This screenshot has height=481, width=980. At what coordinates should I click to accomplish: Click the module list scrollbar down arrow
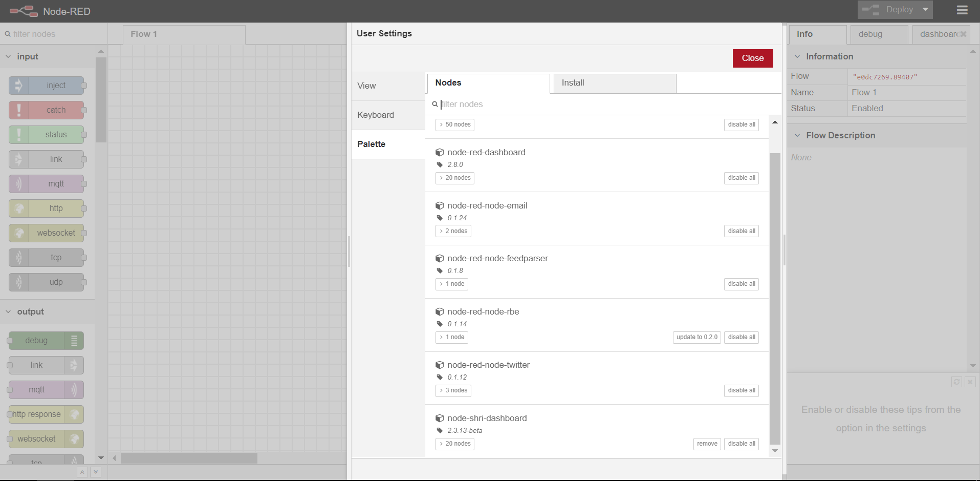[x=775, y=451]
